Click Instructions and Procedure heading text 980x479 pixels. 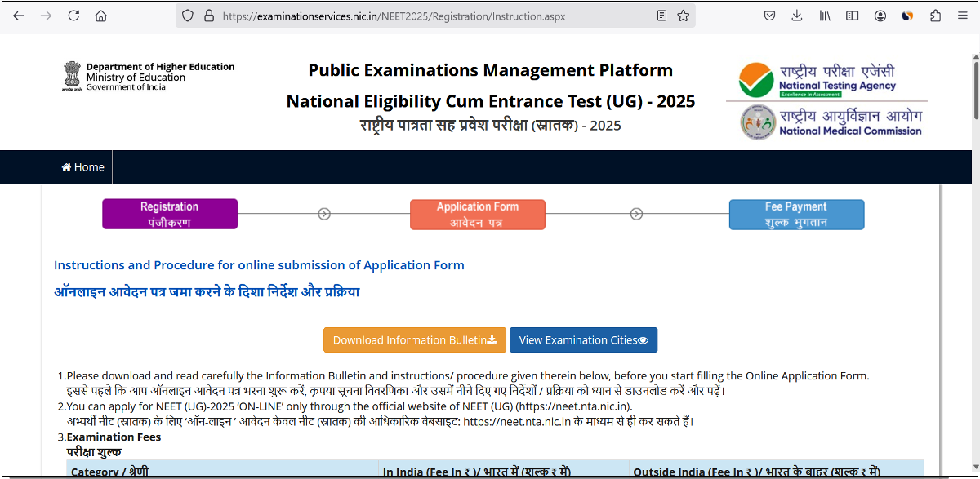[259, 265]
